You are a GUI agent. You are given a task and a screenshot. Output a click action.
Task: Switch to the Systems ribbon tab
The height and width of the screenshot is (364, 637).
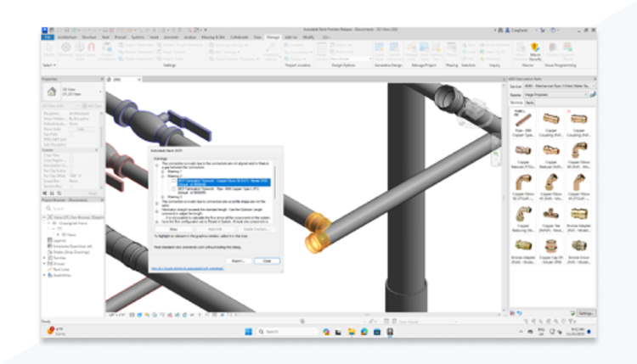[138, 37]
